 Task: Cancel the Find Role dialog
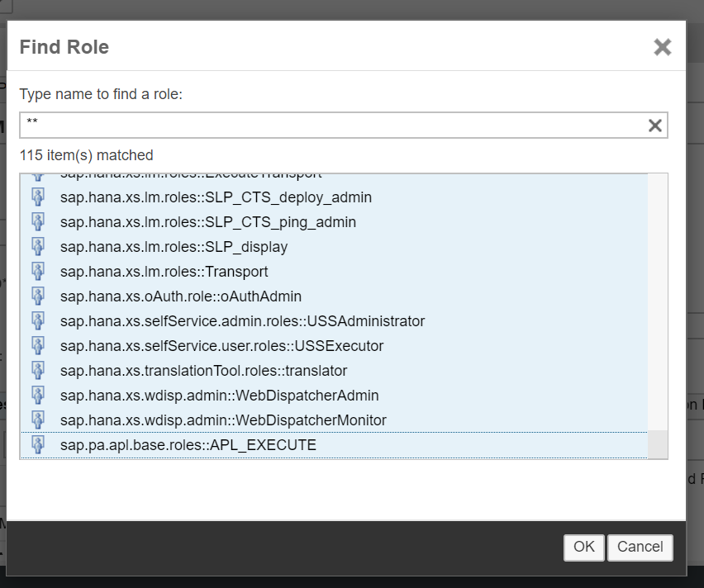pyautogui.click(x=640, y=548)
